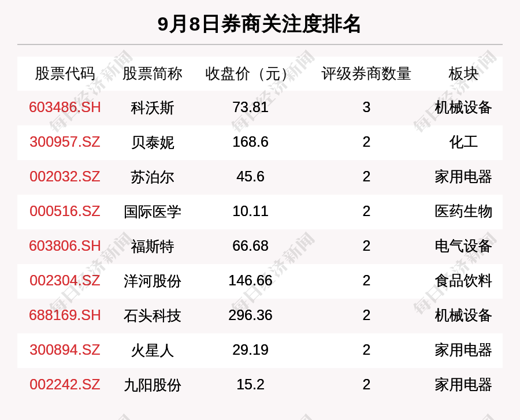Click closing price 296.36
520x420 pixels.
(250, 315)
